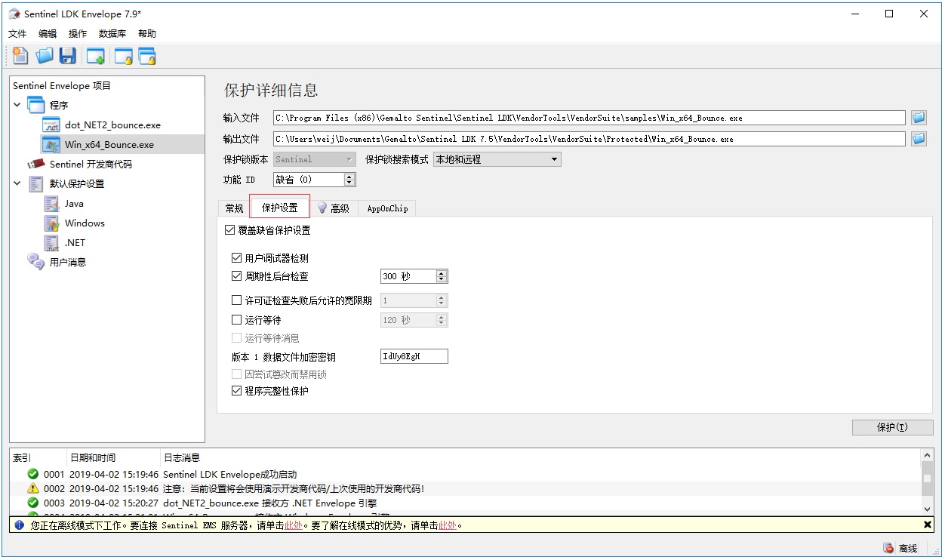Browse for input file using folder icon
The width and height of the screenshot is (945, 560).
(x=918, y=118)
